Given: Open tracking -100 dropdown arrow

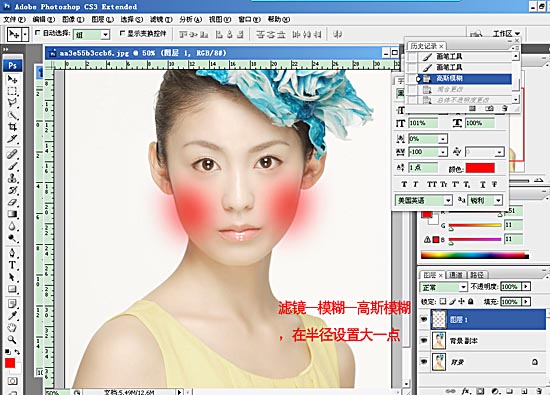Looking at the screenshot, I should pos(443,152).
